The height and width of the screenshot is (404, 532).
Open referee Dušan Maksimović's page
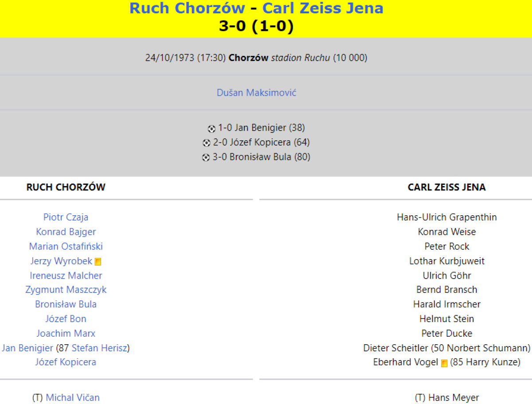click(x=256, y=93)
